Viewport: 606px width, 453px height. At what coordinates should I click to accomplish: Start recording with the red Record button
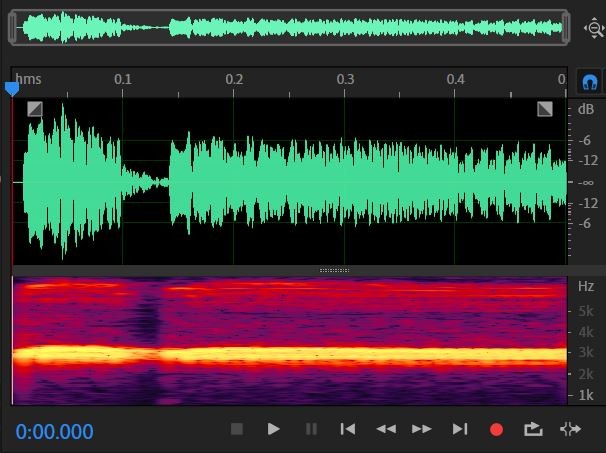click(x=496, y=429)
